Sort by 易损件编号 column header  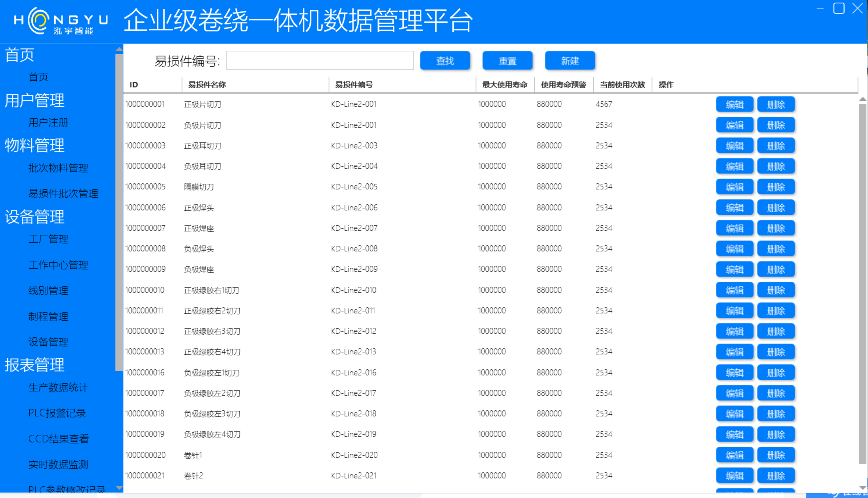click(x=402, y=85)
